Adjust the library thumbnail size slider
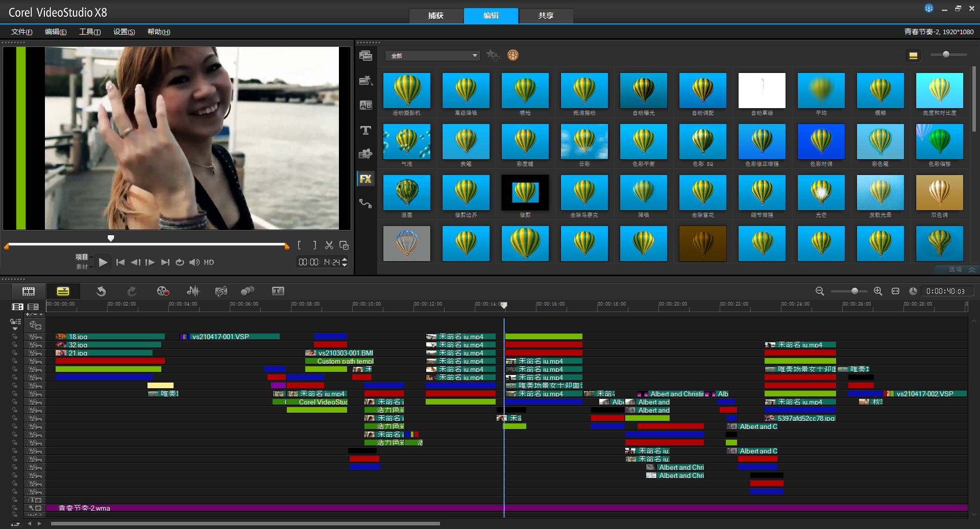Screen dimensions: 980x529 946,54
